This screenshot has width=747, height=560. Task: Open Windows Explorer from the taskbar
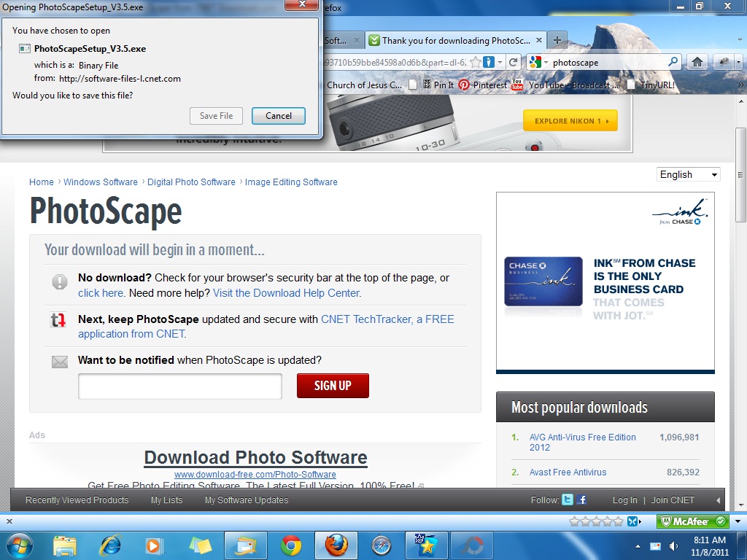pyautogui.click(x=65, y=545)
